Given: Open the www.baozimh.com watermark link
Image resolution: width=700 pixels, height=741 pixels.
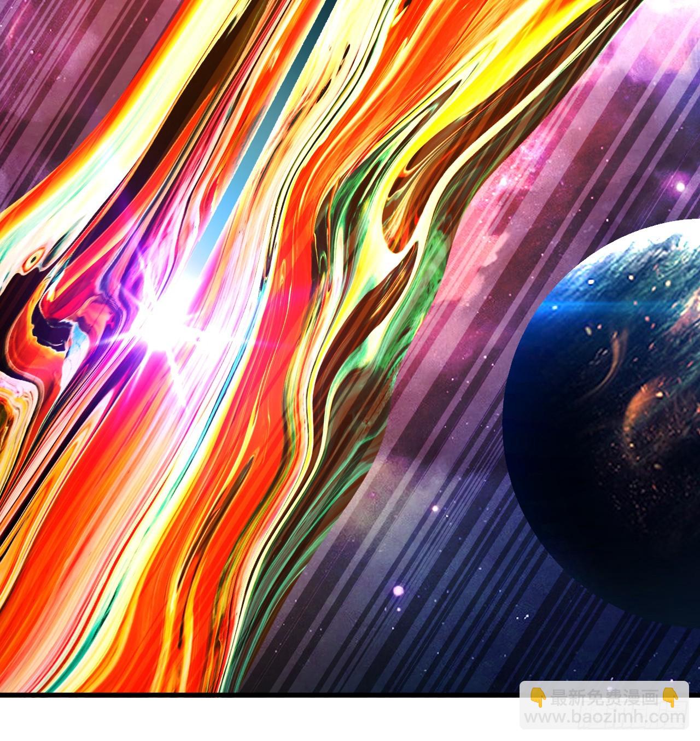Looking at the screenshot, I should tap(604, 716).
